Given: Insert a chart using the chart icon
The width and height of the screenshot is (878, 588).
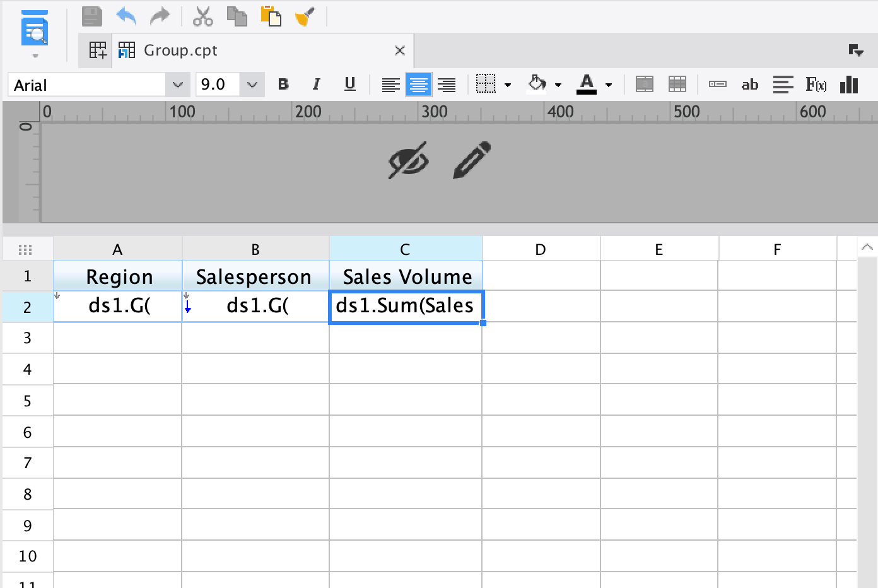Looking at the screenshot, I should coord(848,84).
